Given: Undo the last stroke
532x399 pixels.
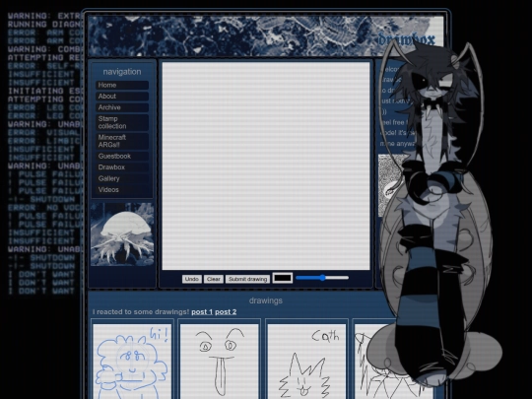Looking at the screenshot, I should 192,279.
